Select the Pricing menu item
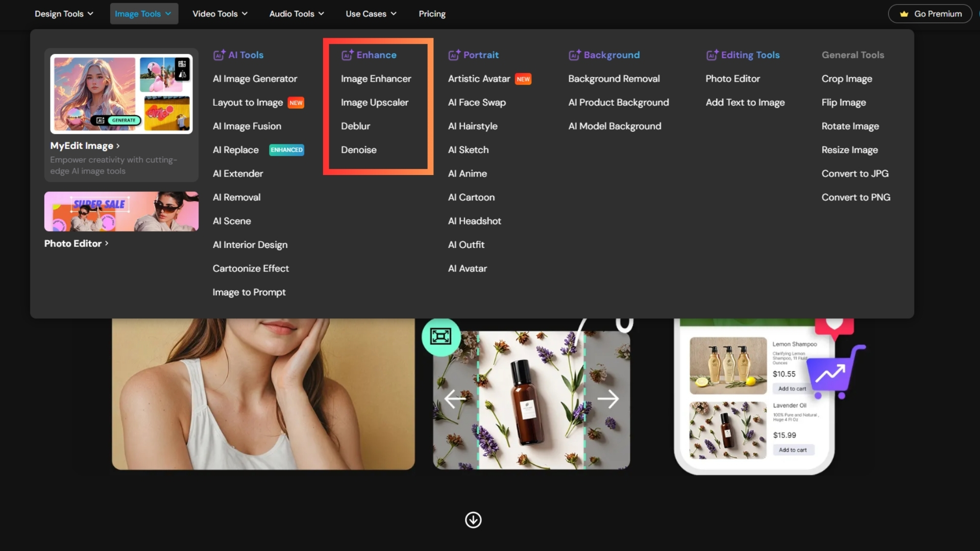The height and width of the screenshot is (551, 980). click(x=432, y=14)
